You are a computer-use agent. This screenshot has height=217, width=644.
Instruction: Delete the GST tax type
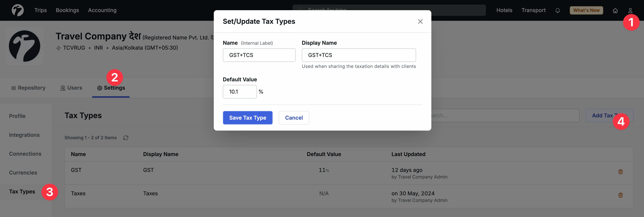click(621, 172)
